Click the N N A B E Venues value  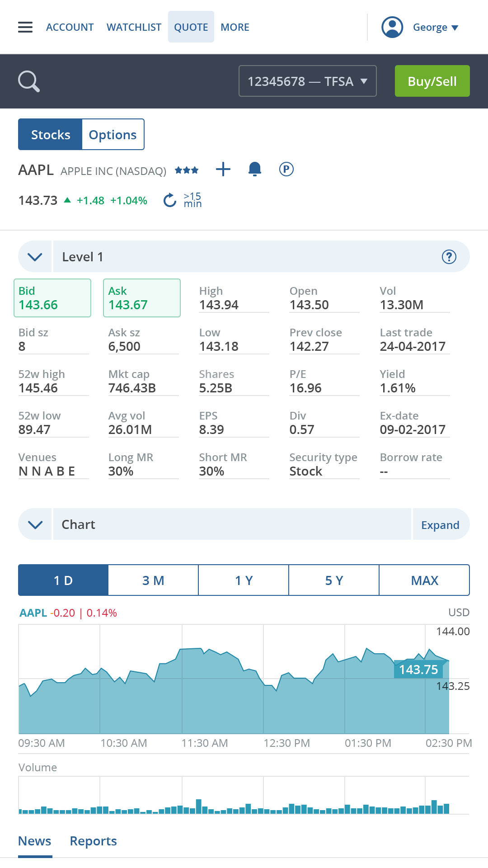point(47,471)
